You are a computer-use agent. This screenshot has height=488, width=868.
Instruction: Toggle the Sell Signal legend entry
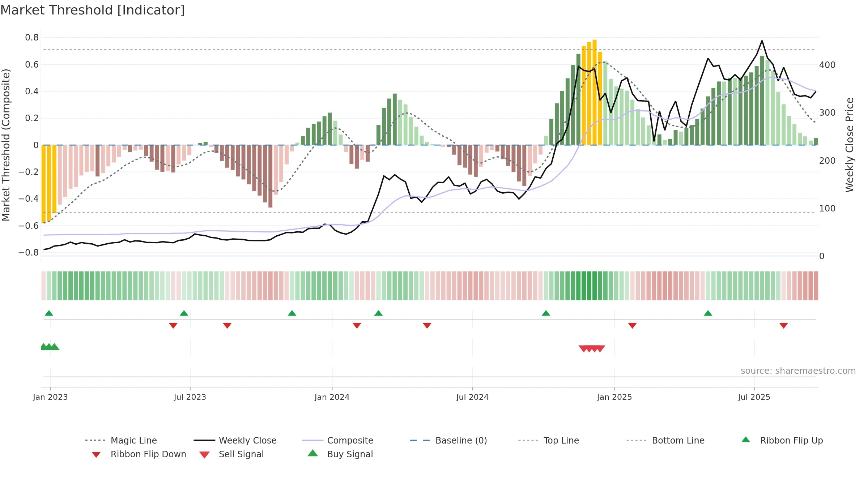click(231, 454)
